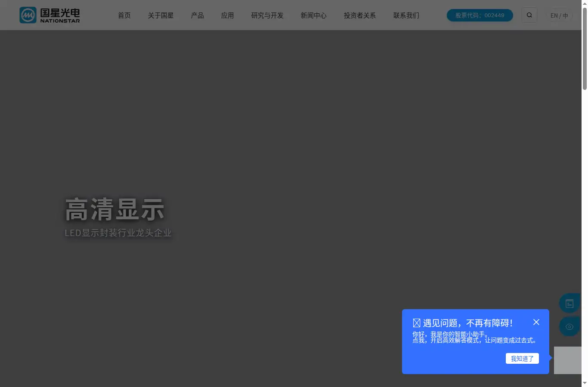Click the page vertical scrollbar thumb
588x387 pixels.
[585, 49]
